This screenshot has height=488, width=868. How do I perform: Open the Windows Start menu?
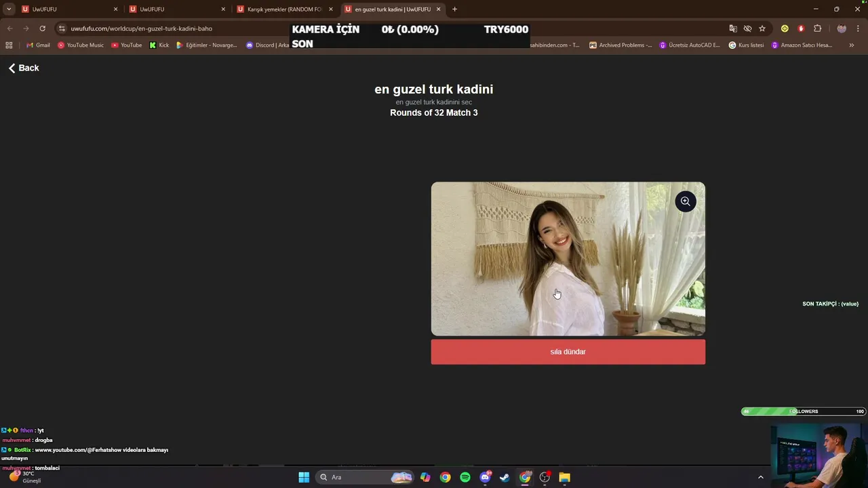304,477
